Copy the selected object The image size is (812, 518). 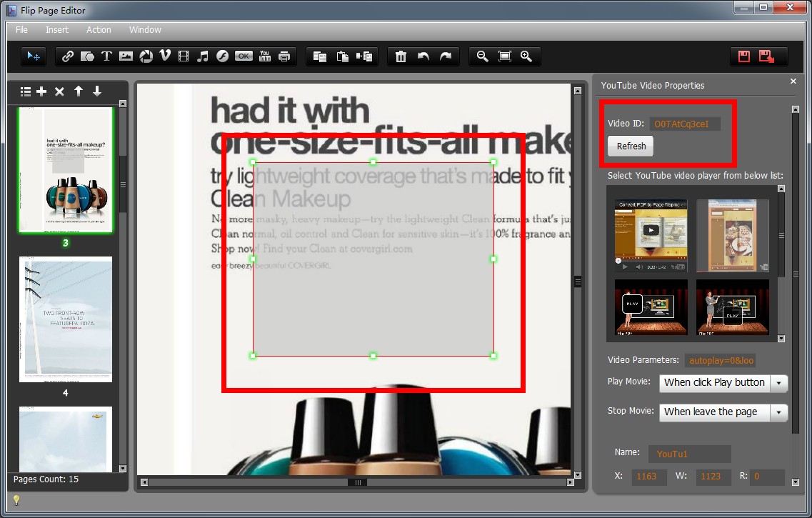[319, 56]
